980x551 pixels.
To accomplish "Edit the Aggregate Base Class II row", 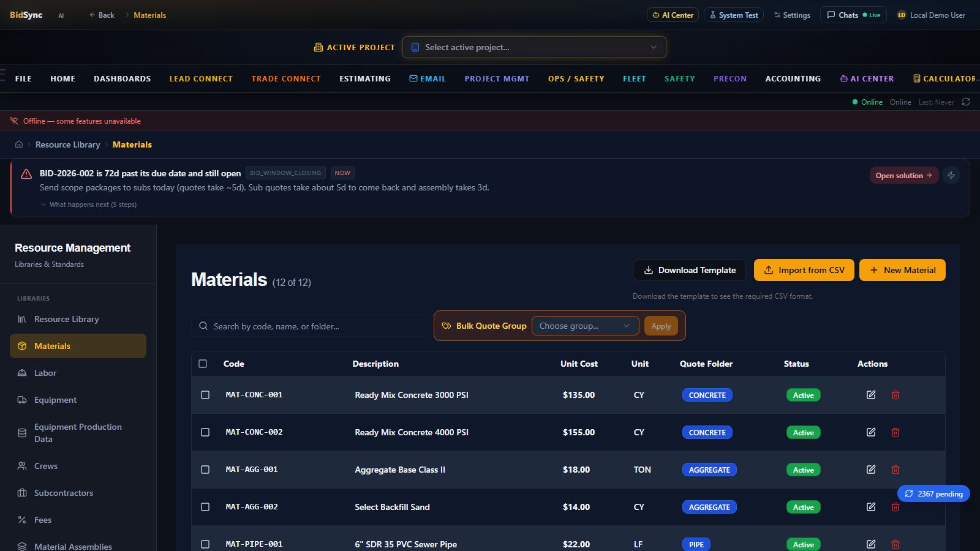I will click(x=871, y=470).
